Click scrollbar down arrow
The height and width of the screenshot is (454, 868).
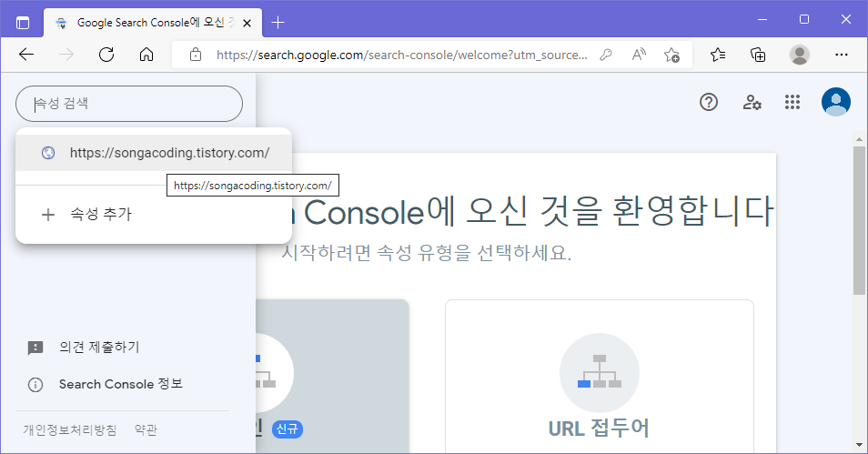[x=859, y=445]
